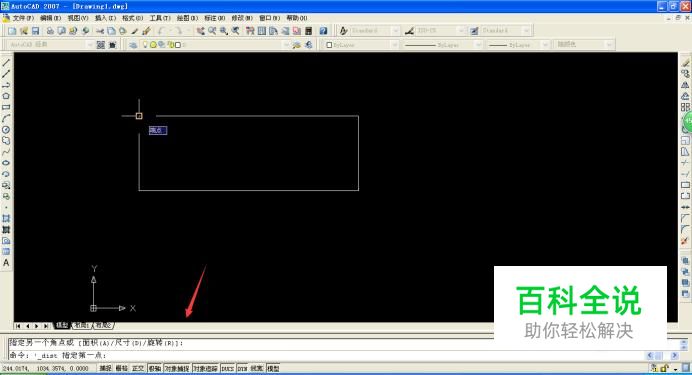
Task: Select the Circle draw tool
Action: (6, 130)
